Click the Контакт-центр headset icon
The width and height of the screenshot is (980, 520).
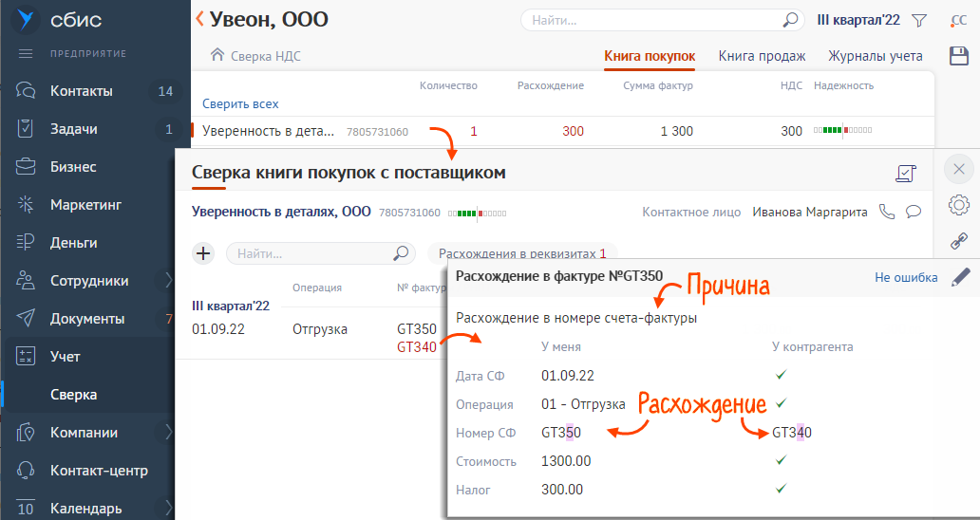(x=26, y=471)
